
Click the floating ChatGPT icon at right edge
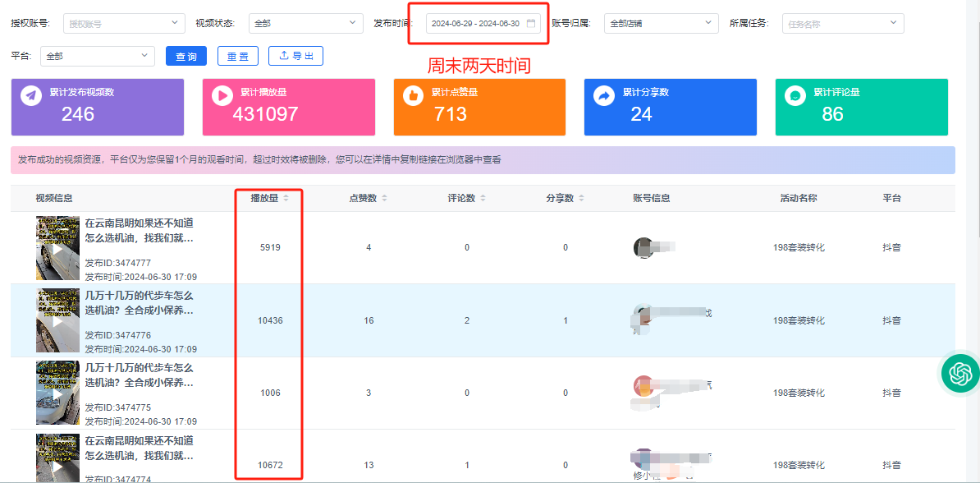click(x=959, y=374)
